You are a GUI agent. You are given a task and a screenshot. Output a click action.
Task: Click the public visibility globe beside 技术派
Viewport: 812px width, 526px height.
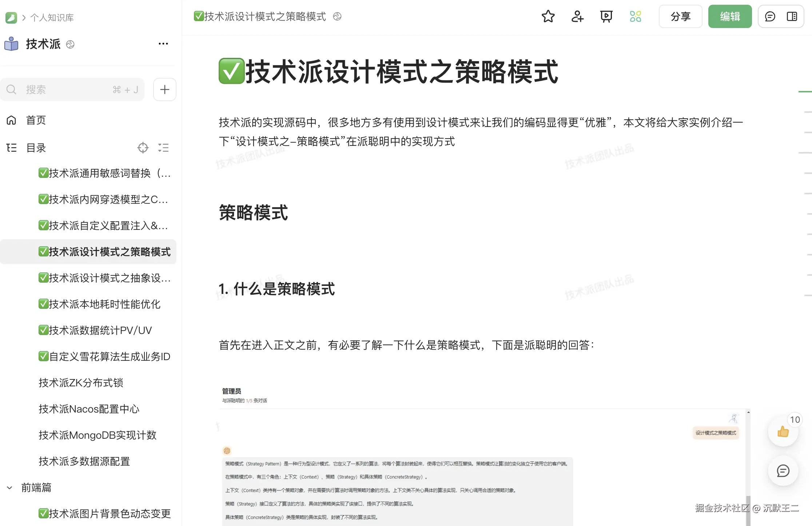[70, 44]
